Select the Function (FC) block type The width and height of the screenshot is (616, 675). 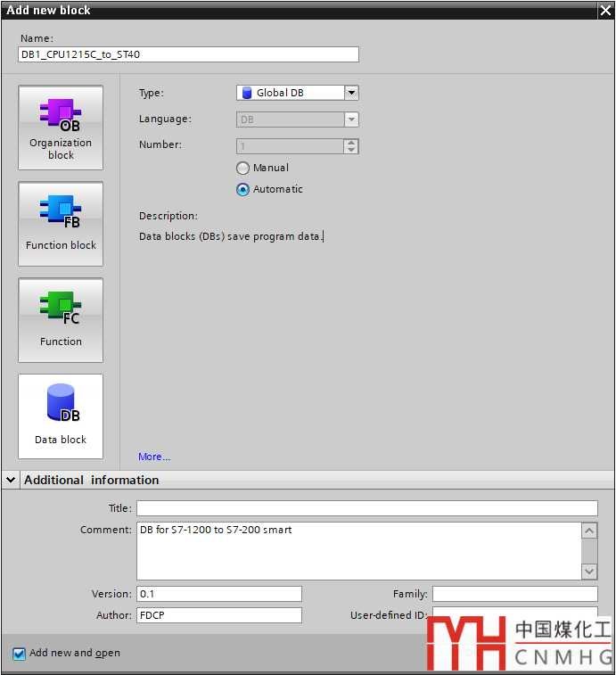pyautogui.click(x=61, y=320)
